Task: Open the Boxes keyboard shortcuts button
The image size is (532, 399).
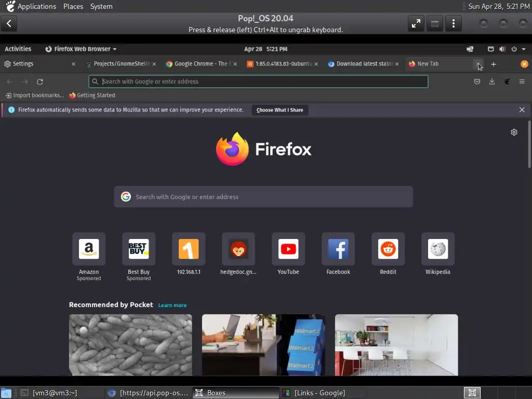Action: pos(435,23)
